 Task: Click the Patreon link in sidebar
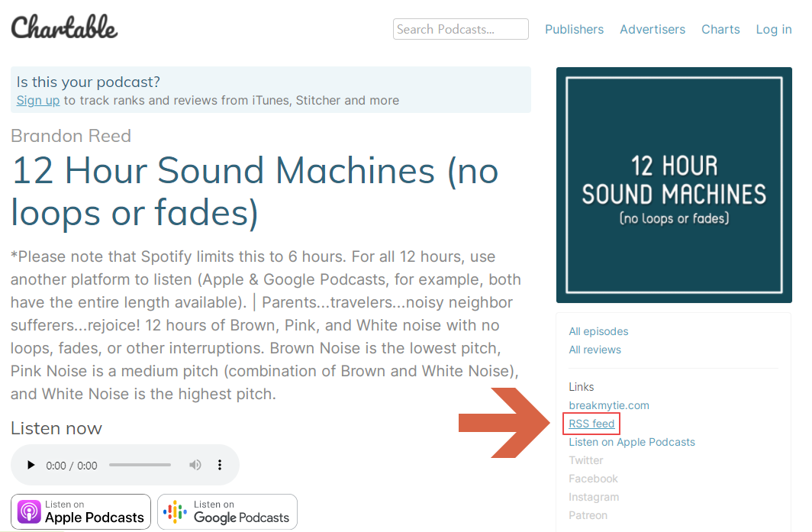[x=588, y=515]
